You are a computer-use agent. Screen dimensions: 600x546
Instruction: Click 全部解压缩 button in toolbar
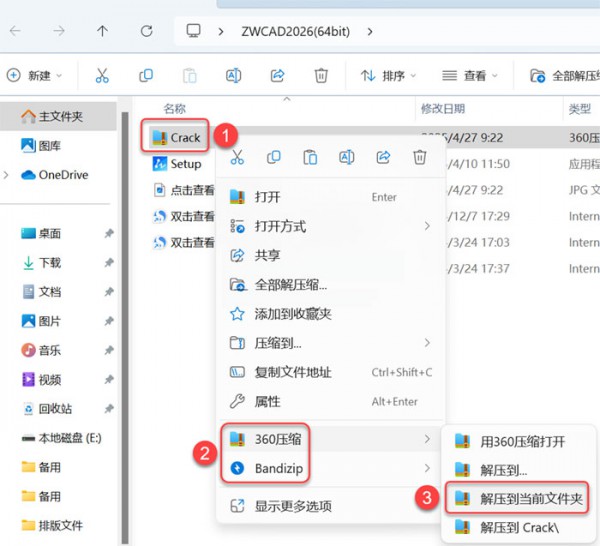564,76
